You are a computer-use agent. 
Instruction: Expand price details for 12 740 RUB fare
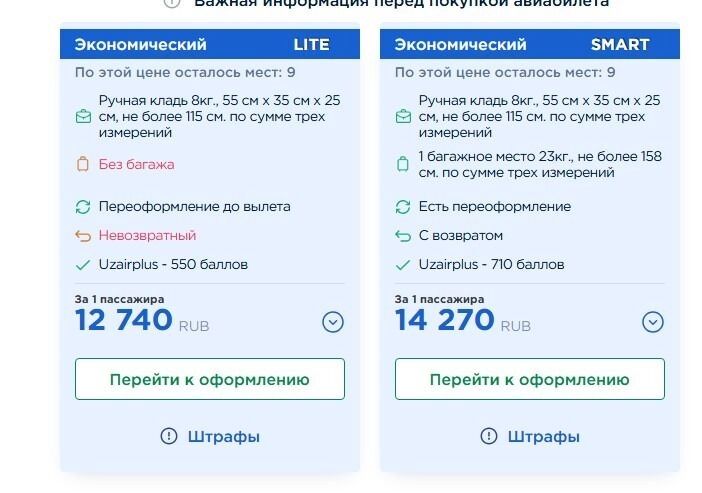333,322
